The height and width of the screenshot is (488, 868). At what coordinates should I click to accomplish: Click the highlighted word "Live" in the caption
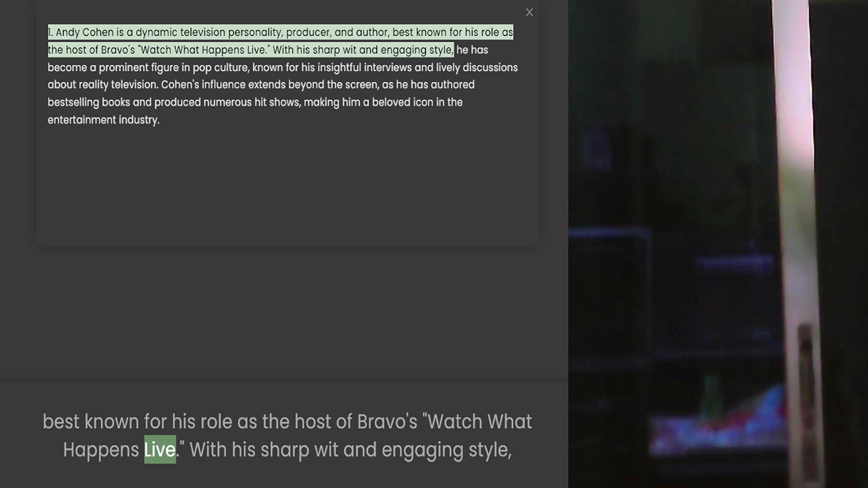(160, 450)
